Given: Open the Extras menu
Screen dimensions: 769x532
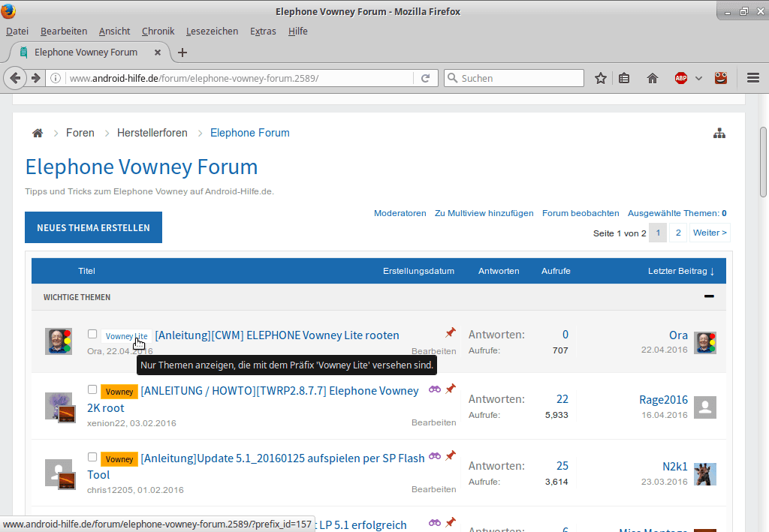Looking at the screenshot, I should tap(263, 31).
